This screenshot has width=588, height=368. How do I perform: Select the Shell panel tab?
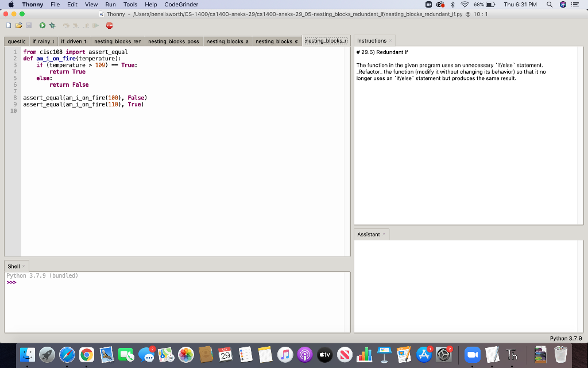(x=14, y=266)
